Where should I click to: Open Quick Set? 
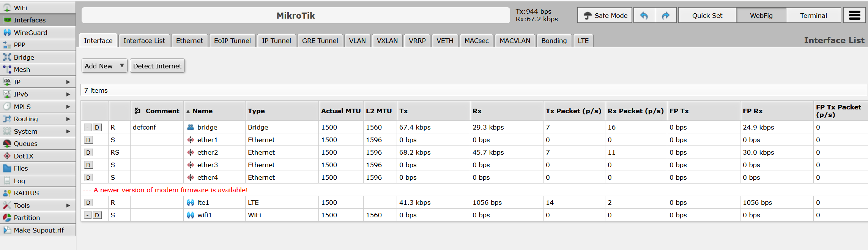click(707, 16)
